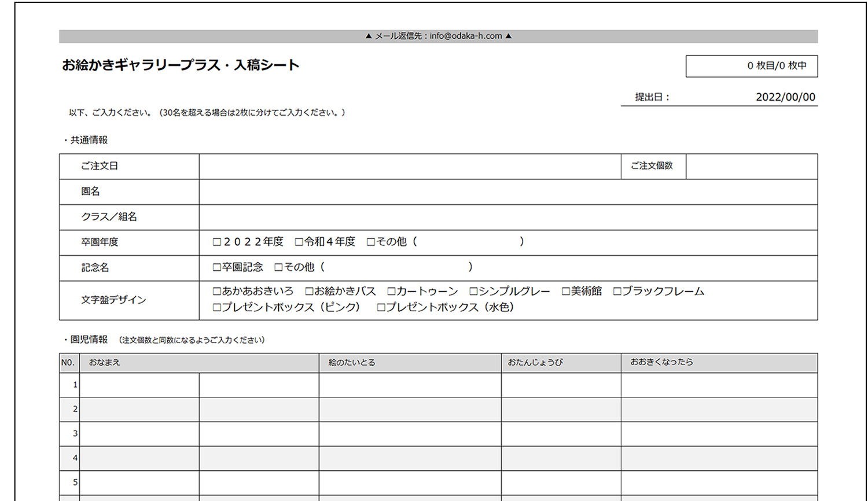Click the ・園児情報 section heading
This screenshot has width=868, height=501.
click(x=85, y=340)
